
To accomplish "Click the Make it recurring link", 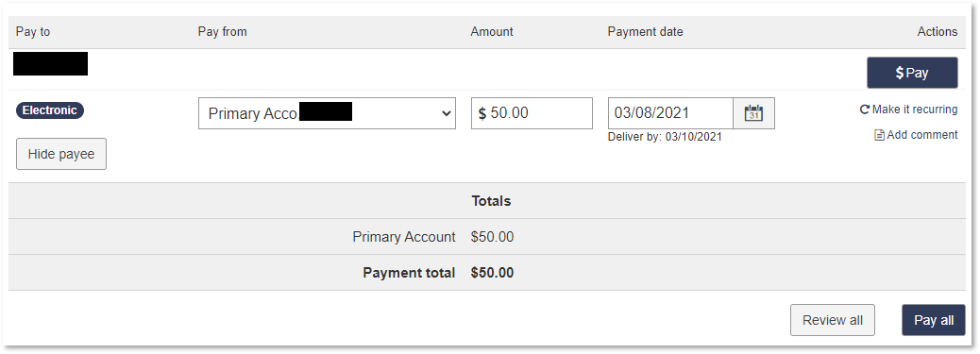I will [x=909, y=110].
